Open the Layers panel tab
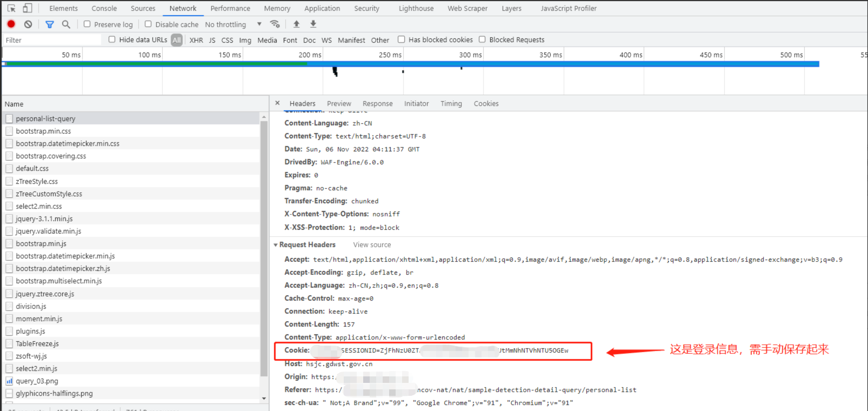This screenshot has width=868, height=411. [x=511, y=8]
